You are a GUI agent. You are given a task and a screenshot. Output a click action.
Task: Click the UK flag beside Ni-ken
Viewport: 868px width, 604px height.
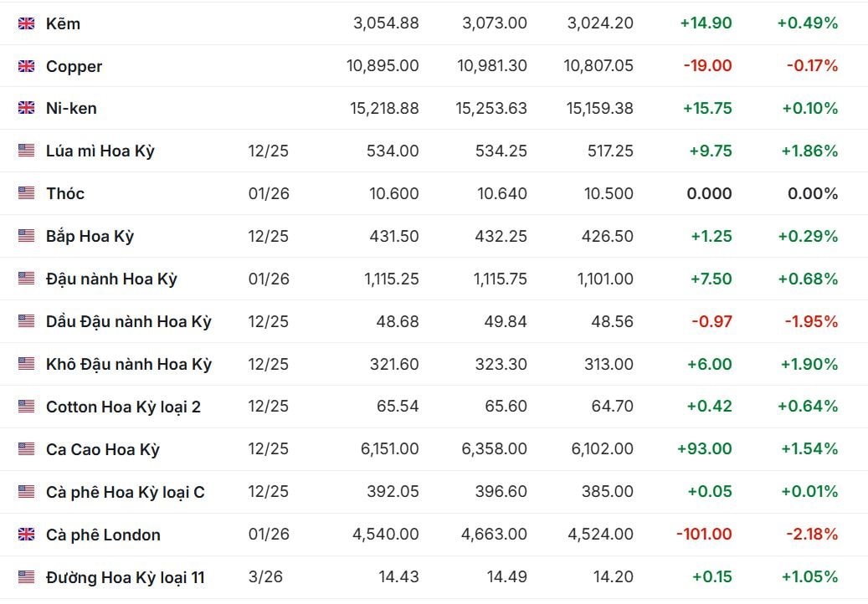(x=27, y=108)
